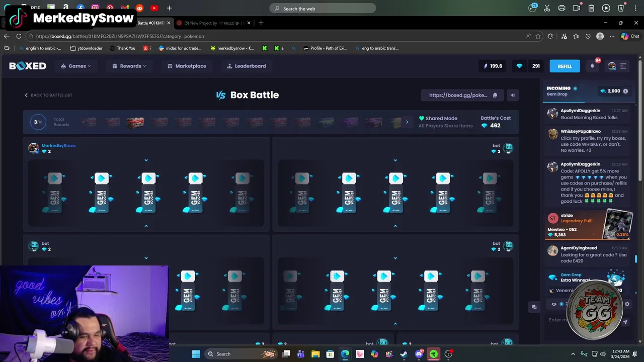Click the Gem Drop info icon
Image resolution: width=644 pixels, height=362 pixels.
click(625, 91)
